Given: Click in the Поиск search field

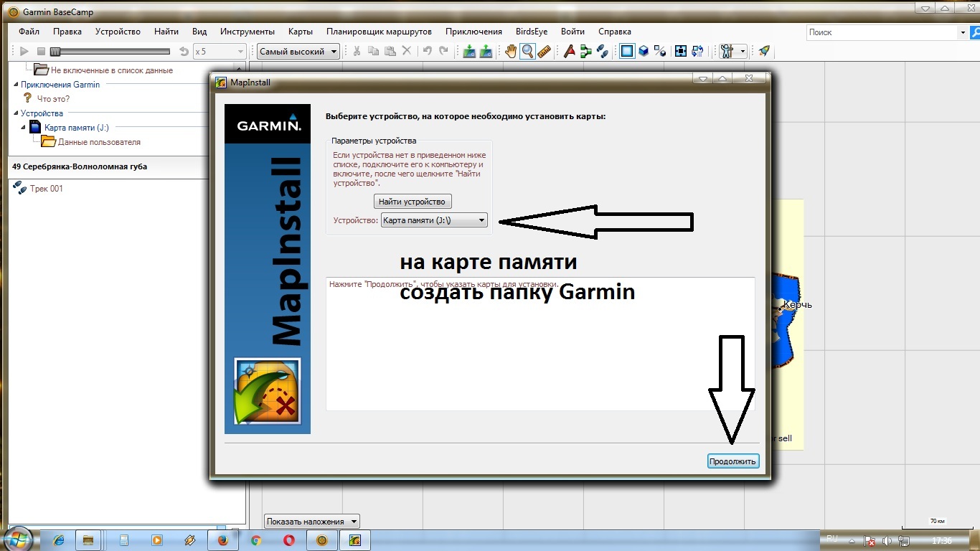Looking at the screenshot, I should click(x=882, y=32).
